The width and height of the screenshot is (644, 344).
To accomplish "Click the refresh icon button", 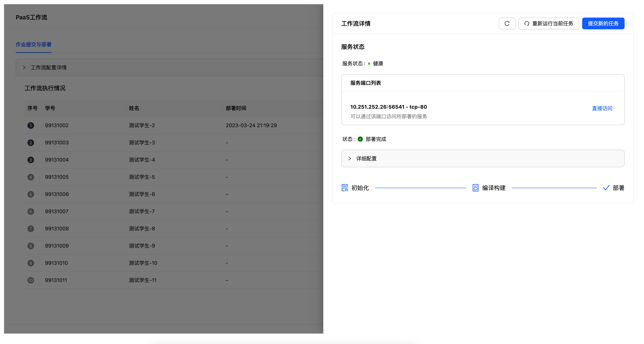I will pyautogui.click(x=507, y=23).
